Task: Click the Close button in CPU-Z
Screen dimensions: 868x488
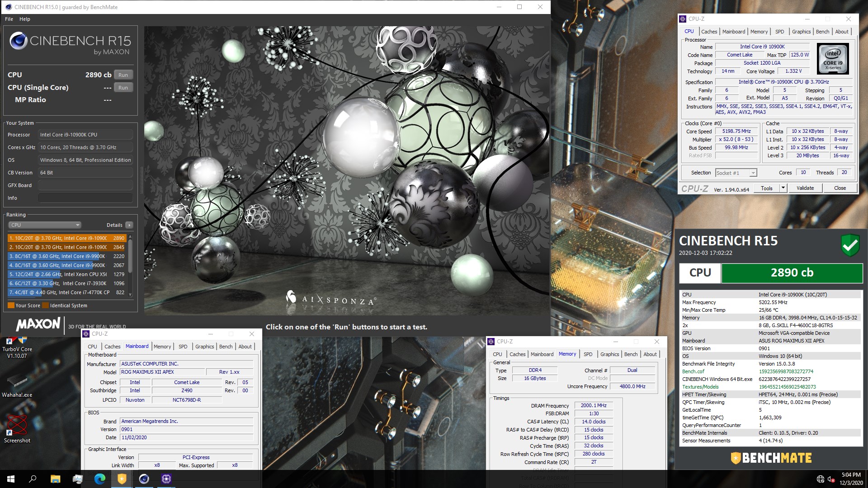Action: (840, 188)
